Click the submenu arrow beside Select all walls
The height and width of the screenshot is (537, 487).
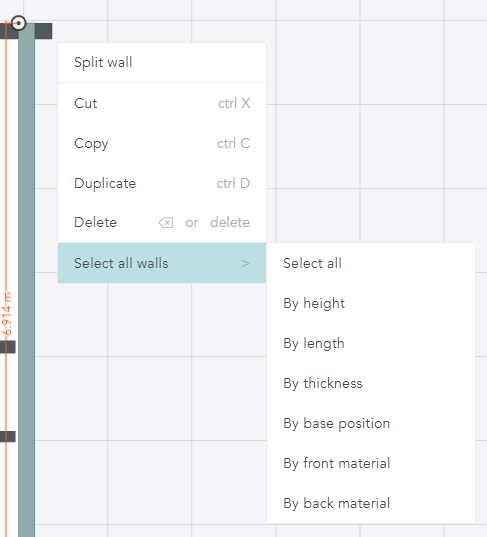[x=245, y=263]
